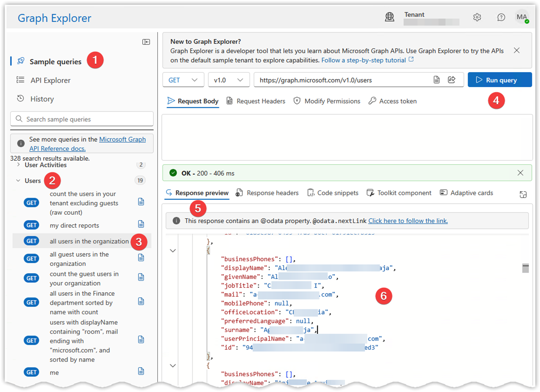Open the Sample queries rocket icon
The image size is (540, 392).
(x=20, y=61)
